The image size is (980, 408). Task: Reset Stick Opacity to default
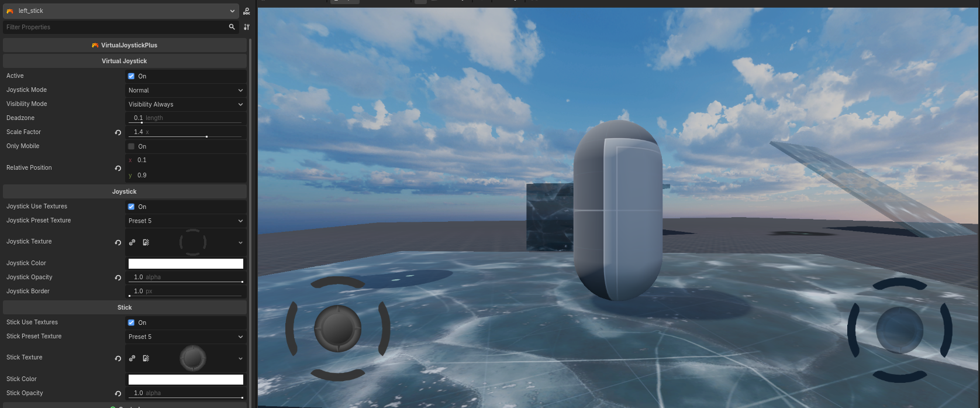tap(118, 393)
